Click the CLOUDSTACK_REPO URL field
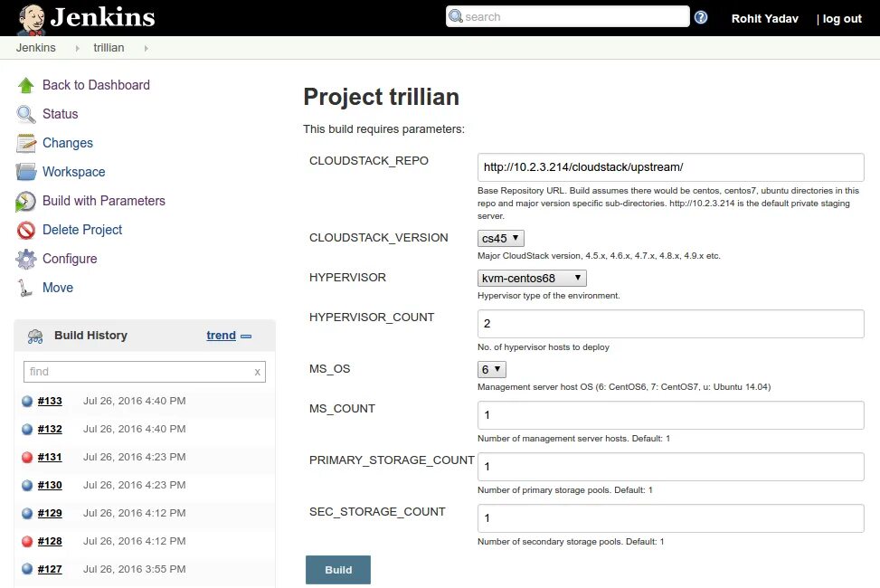Screen dimensions: 880x588 point(671,167)
